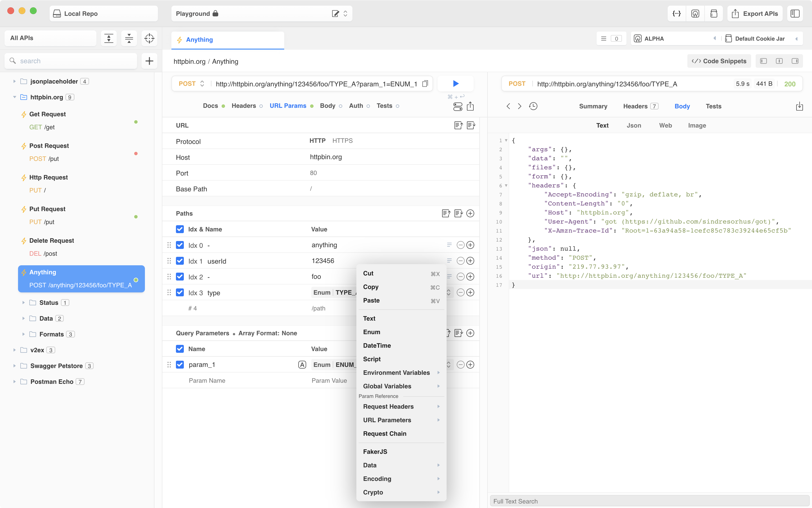Open the cookie jar icon in top toolbar
This screenshot has height=508, width=812.
[x=714, y=14]
